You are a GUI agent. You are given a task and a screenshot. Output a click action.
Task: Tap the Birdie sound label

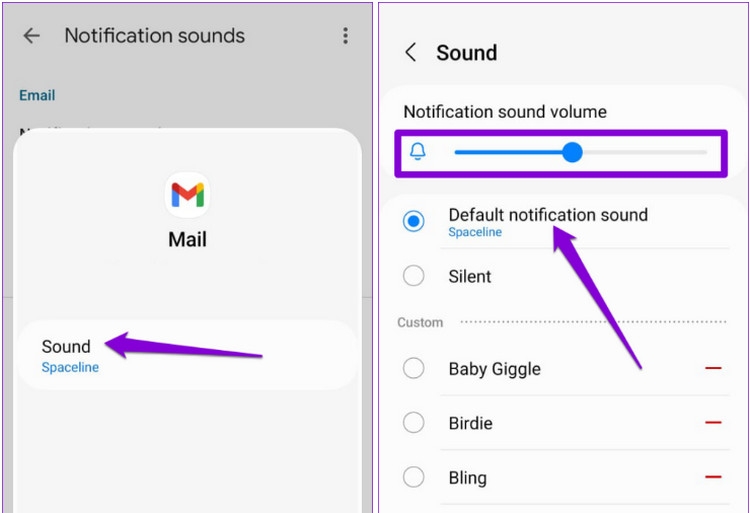pyautogui.click(x=470, y=423)
